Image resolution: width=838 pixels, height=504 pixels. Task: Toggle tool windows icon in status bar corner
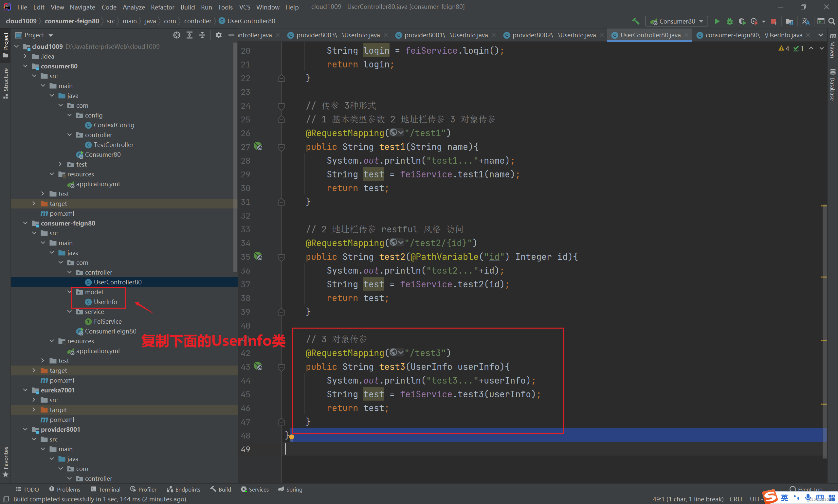click(6, 499)
